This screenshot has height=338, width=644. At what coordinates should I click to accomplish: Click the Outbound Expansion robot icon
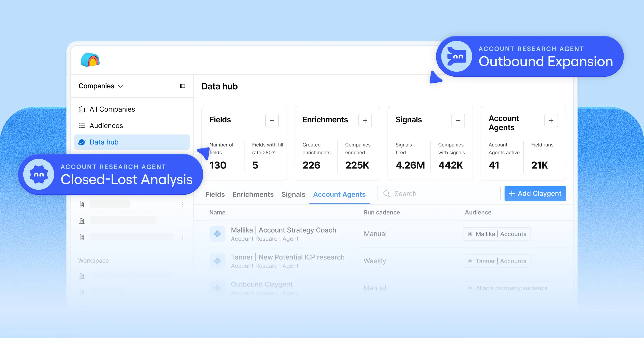tap(457, 56)
